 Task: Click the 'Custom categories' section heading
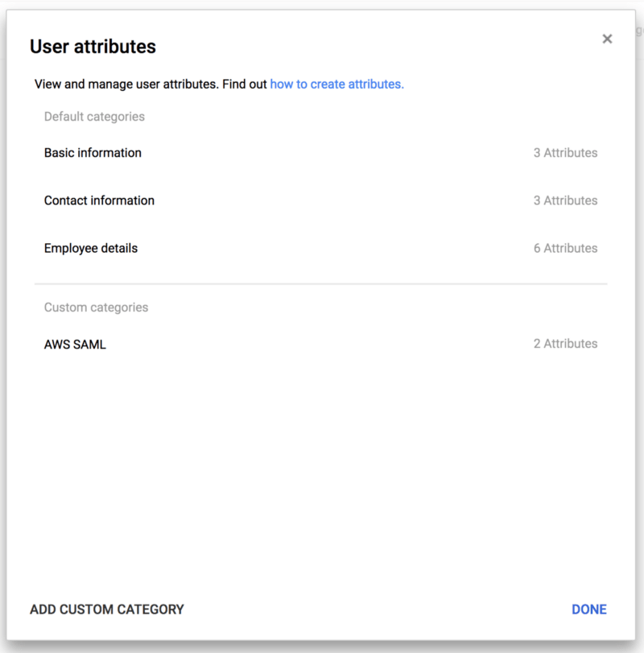pyautogui.click(x=96, y=308)
